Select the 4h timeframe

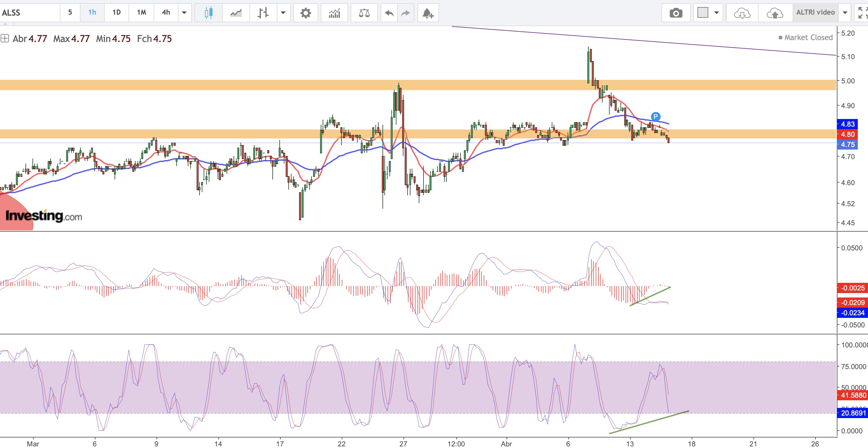point(166,13)
